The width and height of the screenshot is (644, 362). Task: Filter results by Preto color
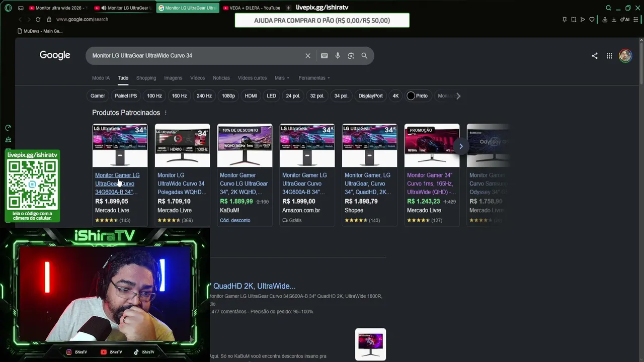point(418,96)
